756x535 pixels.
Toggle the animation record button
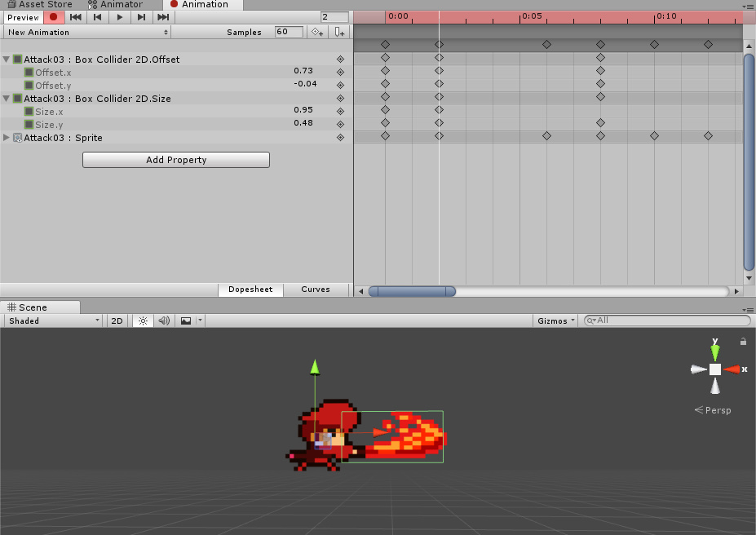pyautogui.click(x=54, y=17)
